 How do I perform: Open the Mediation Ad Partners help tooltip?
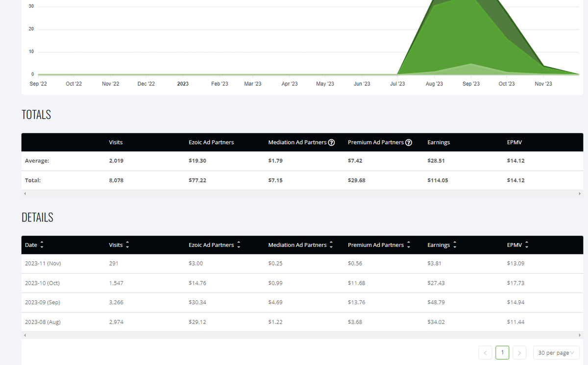click(332, 142)
